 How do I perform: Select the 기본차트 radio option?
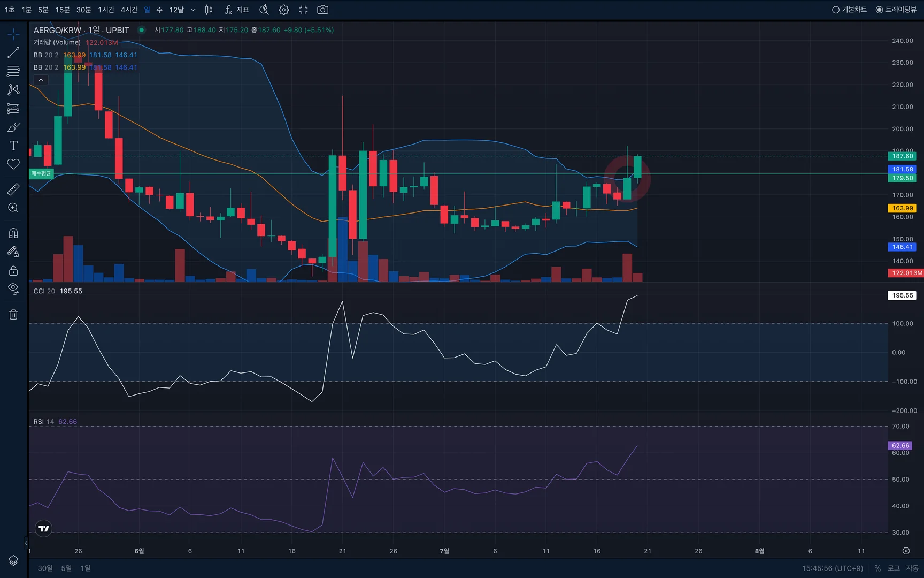(849, 10)
